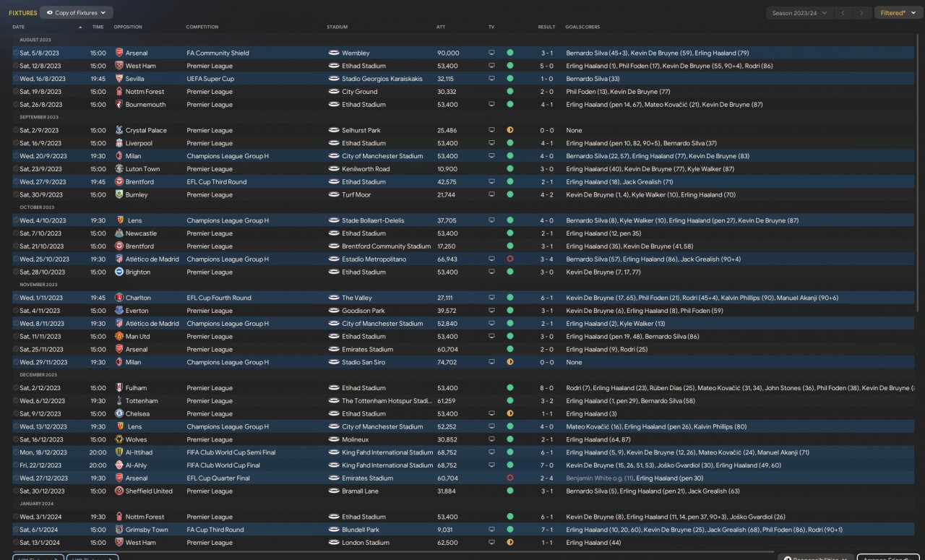Click the 8 - 0 result against Fulham
925x560 pixels.
tap(547, 388)
